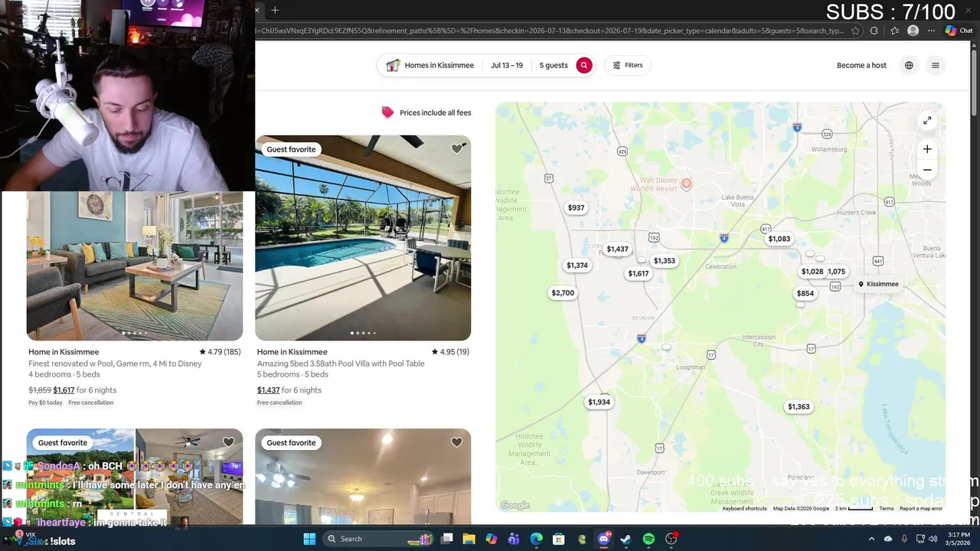980x551 pixels.
Task: Select the $1,437 map price marker
Action: click(617, 249)
